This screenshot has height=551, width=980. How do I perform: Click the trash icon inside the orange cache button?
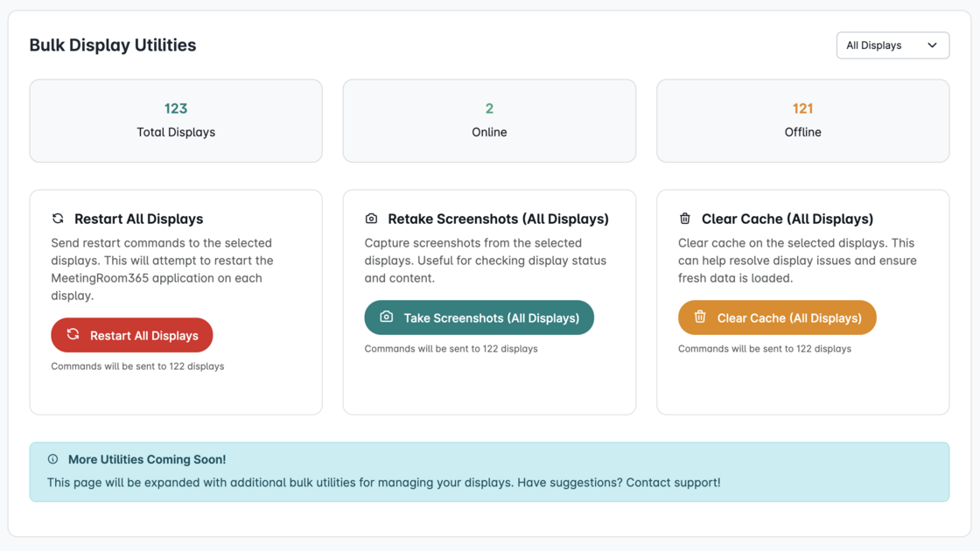point(700,317)
